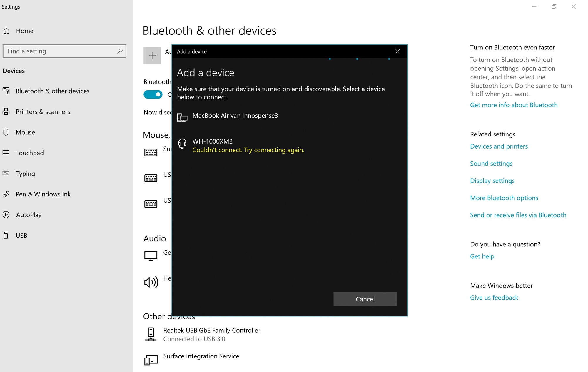Image resolution: width=588 pixels, height=372 pixels.
Task: Click Send or receive files via Bluetooth
Action: click(518, 215)
